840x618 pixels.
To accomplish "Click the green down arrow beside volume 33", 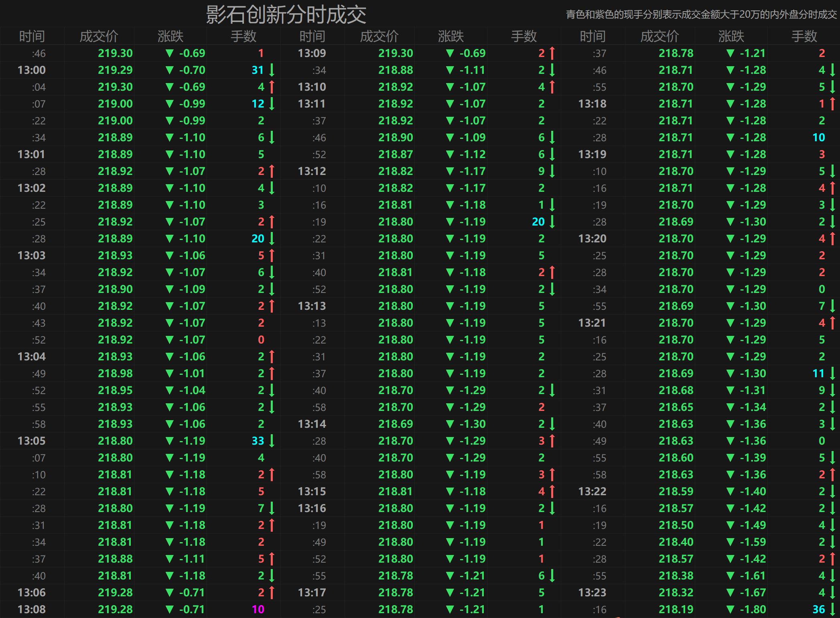I will point(272,441).
